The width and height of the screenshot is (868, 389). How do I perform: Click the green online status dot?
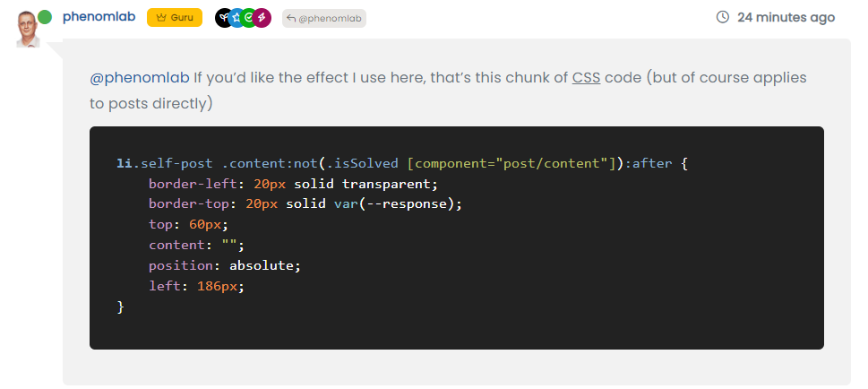pyautogui.click(x=45, y=17)
